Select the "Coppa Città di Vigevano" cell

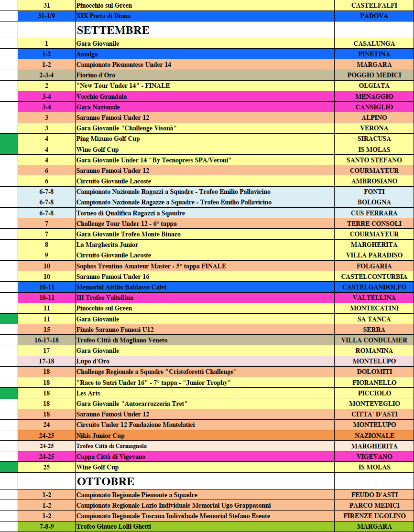(x=204, y=457)
